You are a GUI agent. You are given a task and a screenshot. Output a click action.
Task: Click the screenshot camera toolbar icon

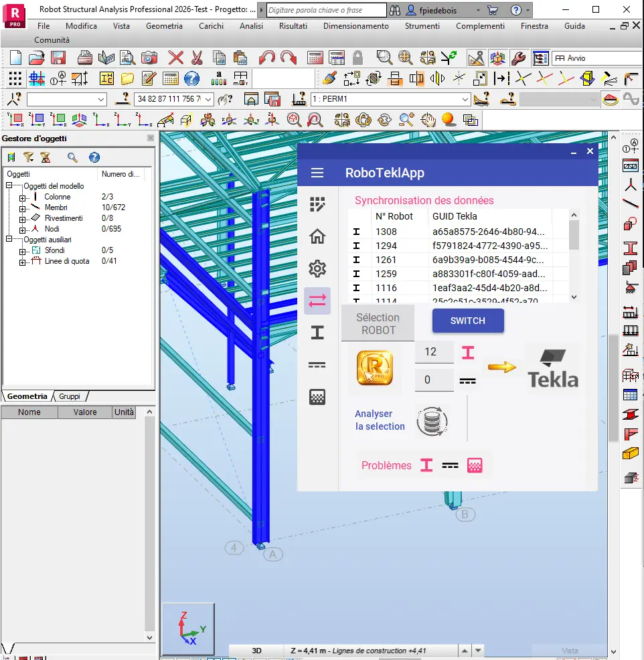pos(149,58)
